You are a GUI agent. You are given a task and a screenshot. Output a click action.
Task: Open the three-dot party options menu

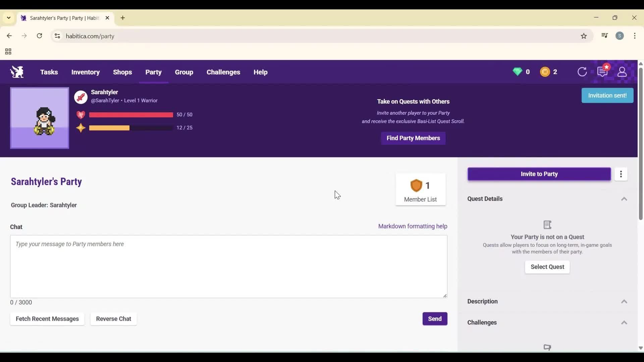tap(621, 174)
